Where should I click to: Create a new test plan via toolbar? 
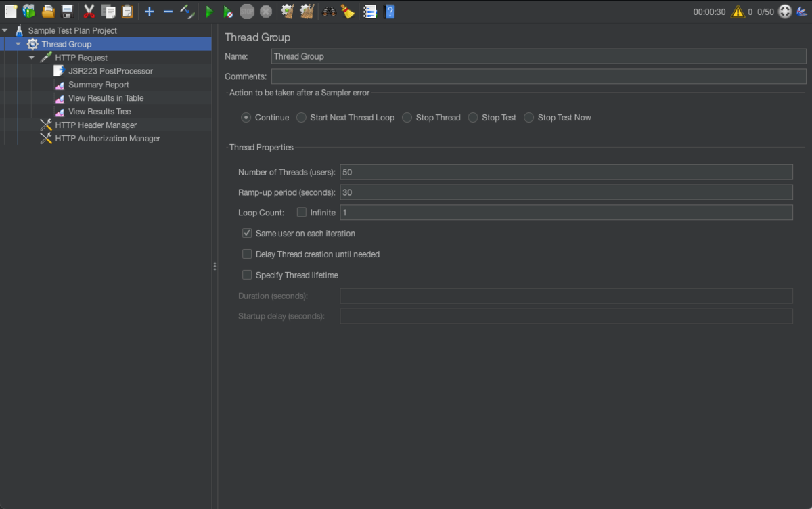[10, 12]
